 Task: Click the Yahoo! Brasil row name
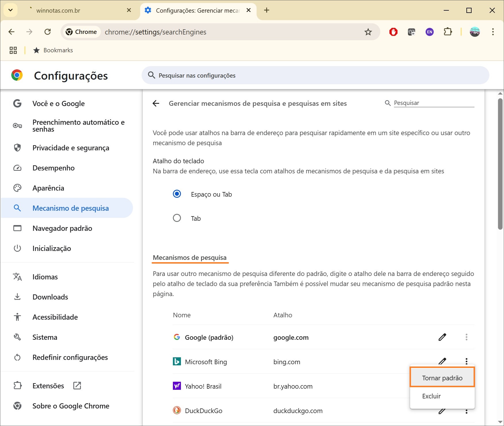203,386
